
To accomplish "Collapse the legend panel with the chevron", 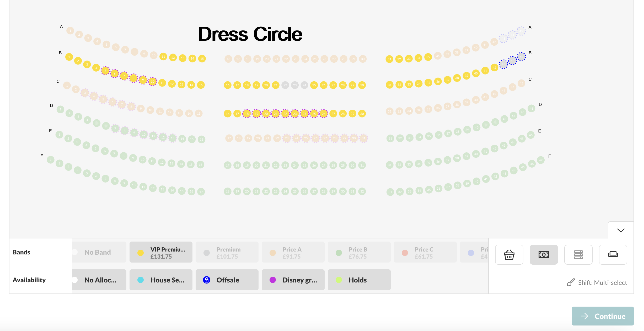I will 621,230.
